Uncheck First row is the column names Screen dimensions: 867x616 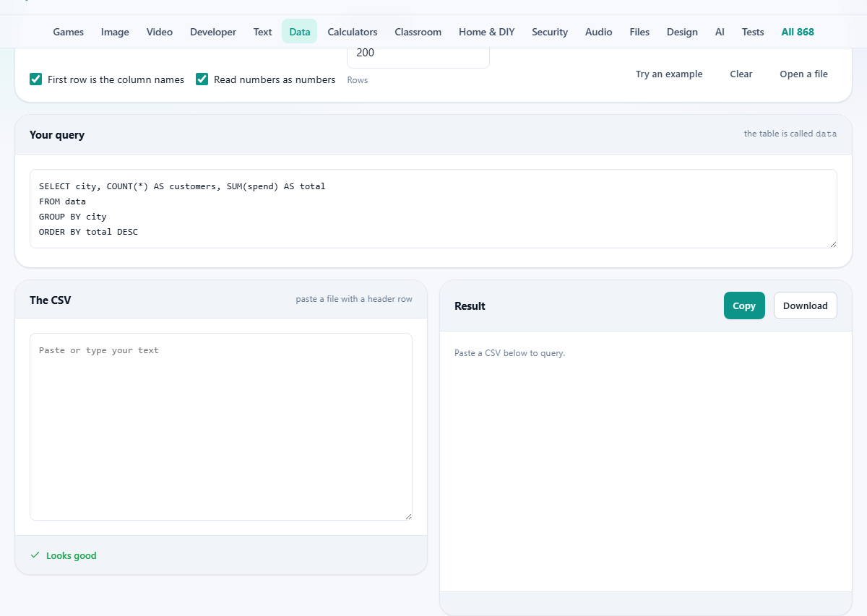[x=36, y=79]
